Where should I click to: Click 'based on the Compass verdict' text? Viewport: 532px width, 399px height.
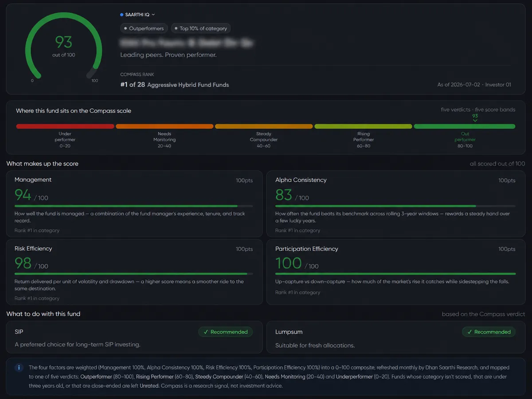coord(483,314)
